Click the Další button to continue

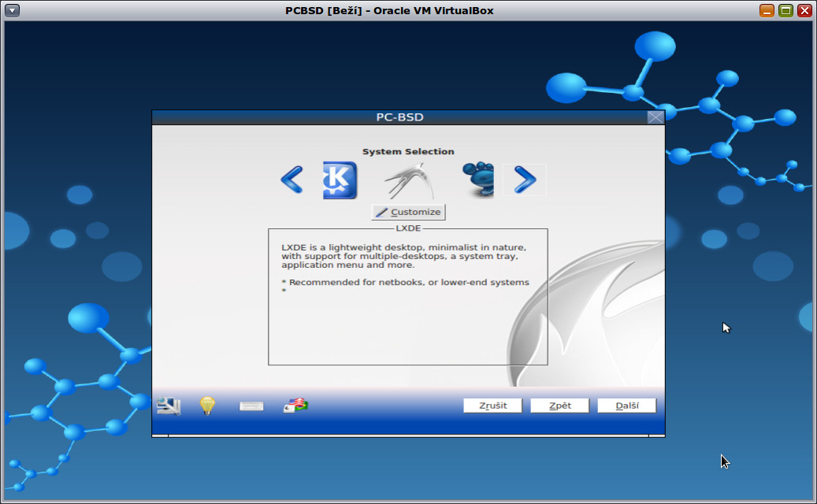pyautogui.click(x=626, y=405)
